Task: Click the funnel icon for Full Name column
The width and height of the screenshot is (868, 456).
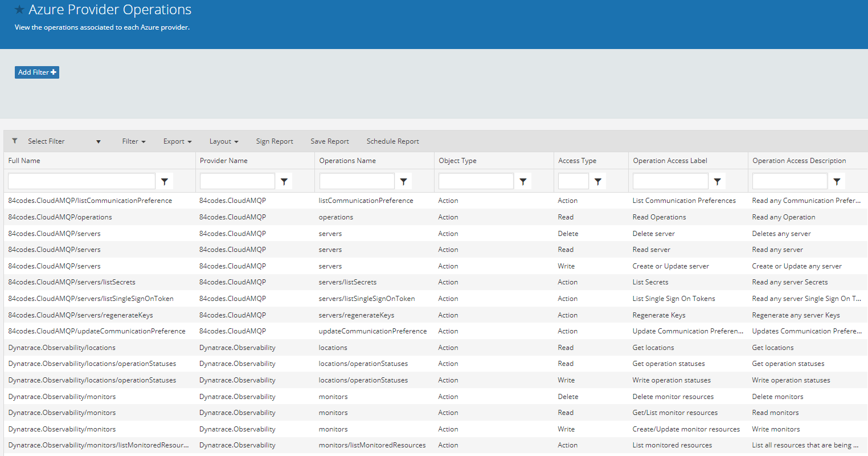Action: tap(165, 181)
